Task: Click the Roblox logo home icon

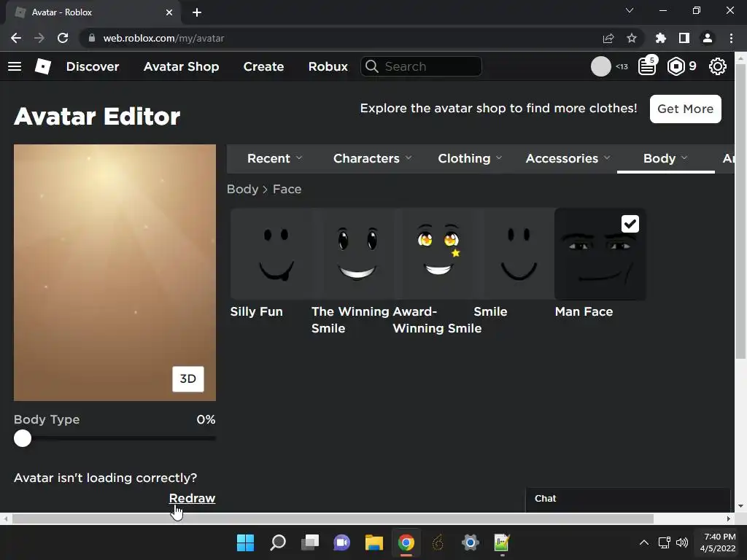Action: (x=43, y=66)
